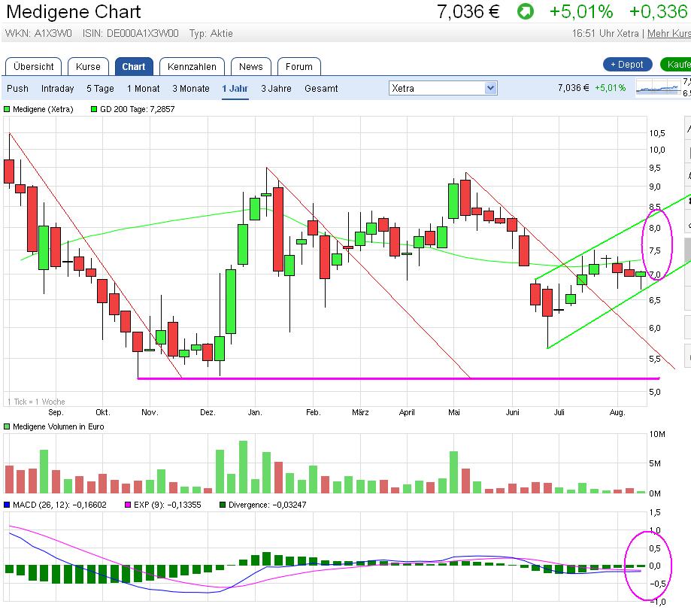Click the Medigene Volumen legend color square
This screenshot has width=691, height=616.
(7, 426)
